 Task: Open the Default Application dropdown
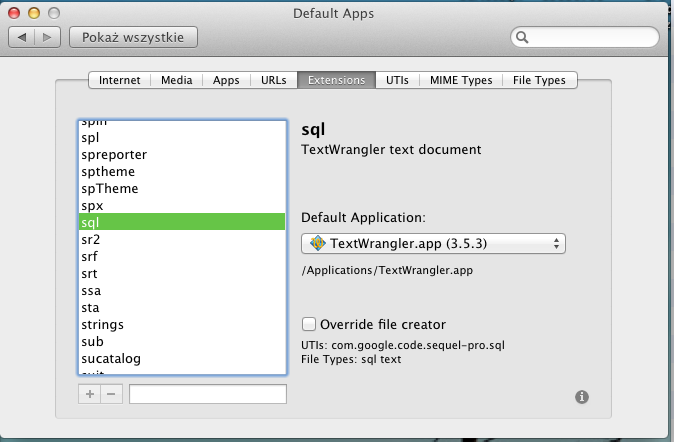click(x=433, y=244)
